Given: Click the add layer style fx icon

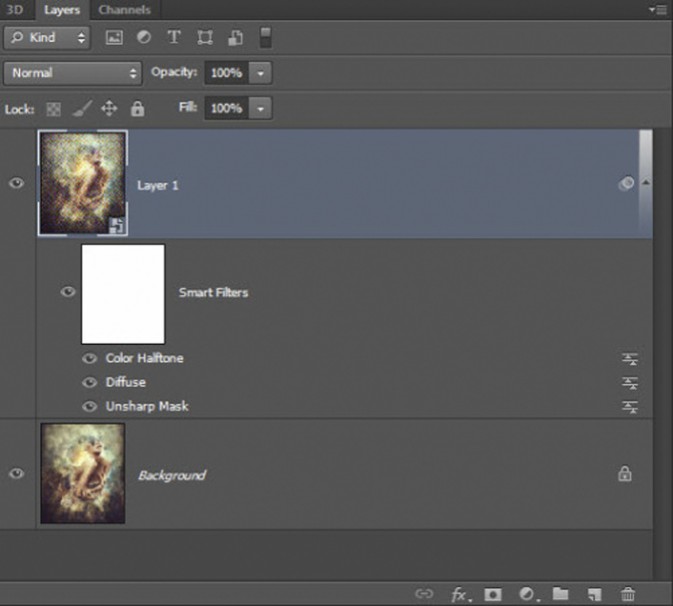Looking at the screenshot, I should click(459, 594).
